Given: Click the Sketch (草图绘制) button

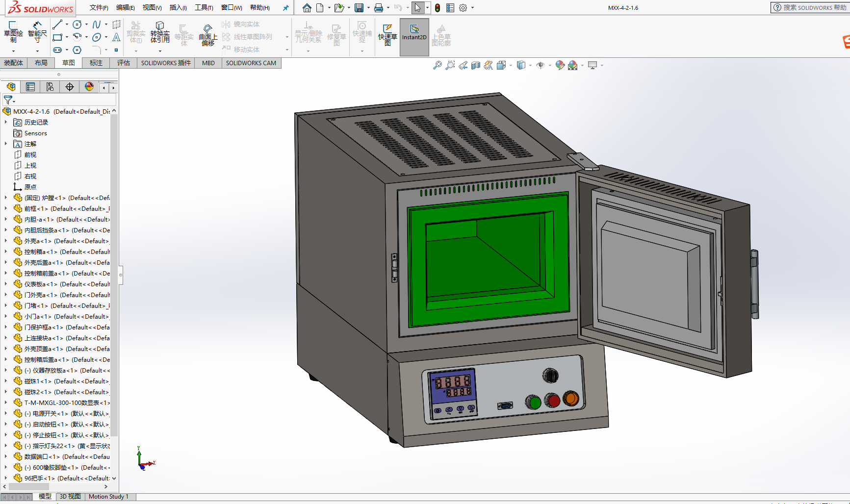Looking at the screenshot, I should click(13, 32).
